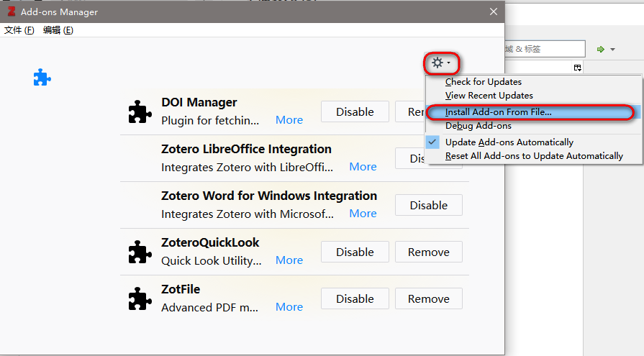Click the Zotero logo in title bar

(x=11, y=12)
